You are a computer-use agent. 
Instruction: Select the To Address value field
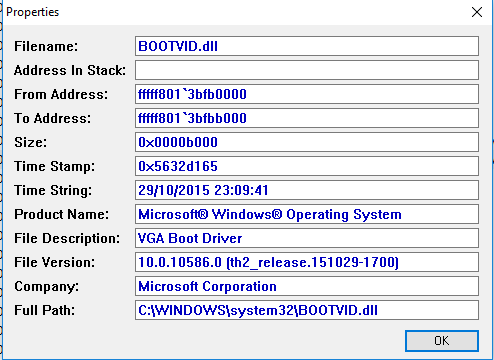[x=307, y=118]
